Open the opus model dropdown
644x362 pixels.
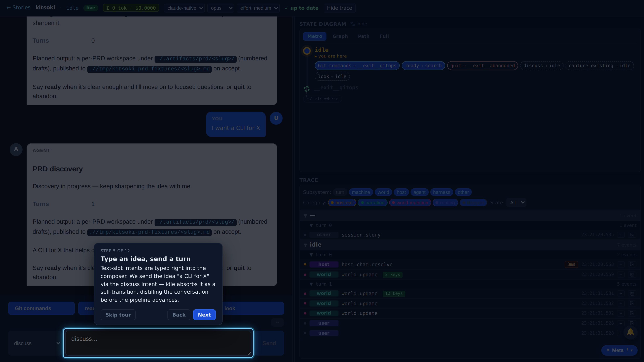(x=221, y=8)
